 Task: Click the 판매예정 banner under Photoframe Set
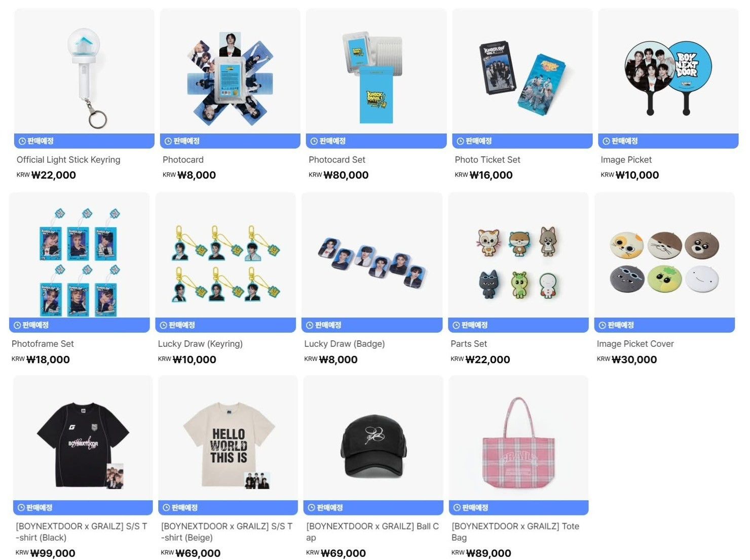click(79, 325)
